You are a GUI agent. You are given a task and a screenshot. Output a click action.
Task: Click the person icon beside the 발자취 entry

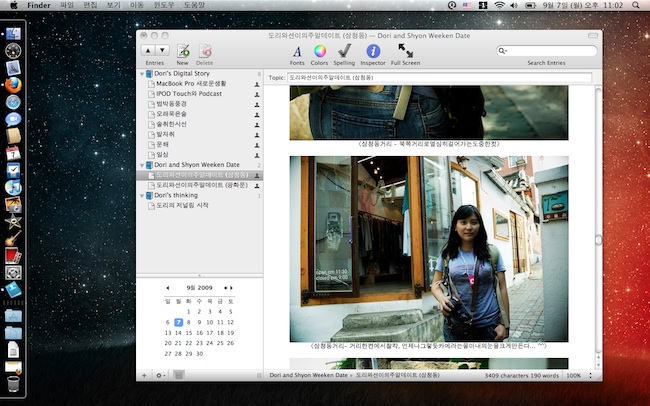(257, 135)
